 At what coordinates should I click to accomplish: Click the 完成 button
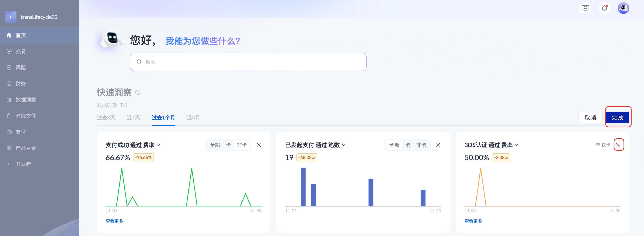click(617, 118)
